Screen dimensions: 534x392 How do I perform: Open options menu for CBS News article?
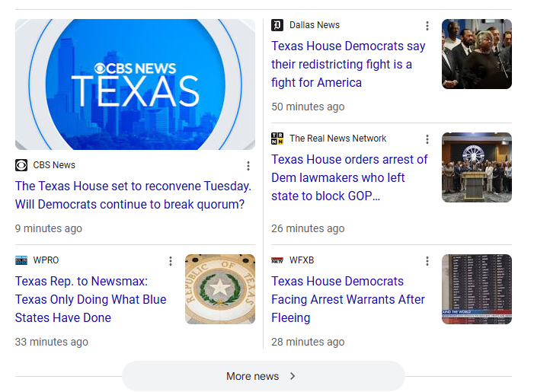[x=248, y=166]
